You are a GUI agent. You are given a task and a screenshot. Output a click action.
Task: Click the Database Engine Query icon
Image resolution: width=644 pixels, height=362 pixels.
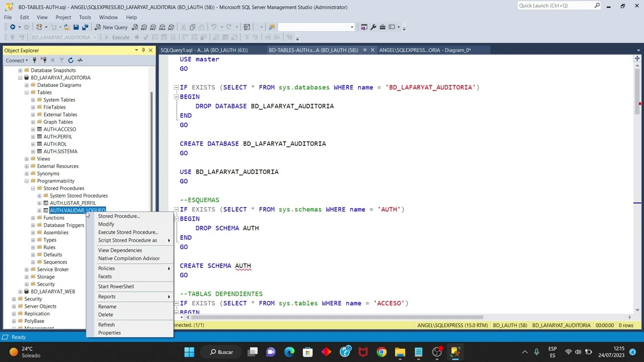[x=135, y=27]
